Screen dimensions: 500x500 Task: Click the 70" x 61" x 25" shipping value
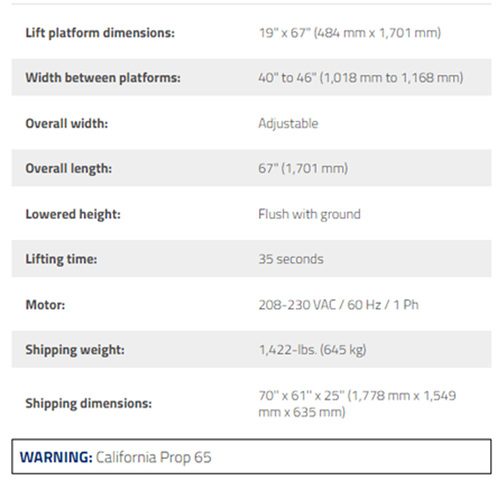357,404
